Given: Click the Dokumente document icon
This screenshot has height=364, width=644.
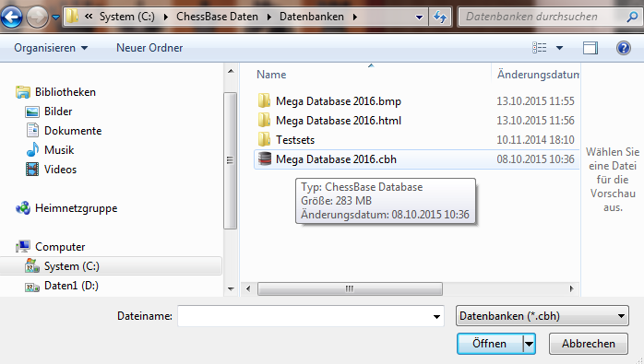Looking at the screenshot, I should coord(32,130).
